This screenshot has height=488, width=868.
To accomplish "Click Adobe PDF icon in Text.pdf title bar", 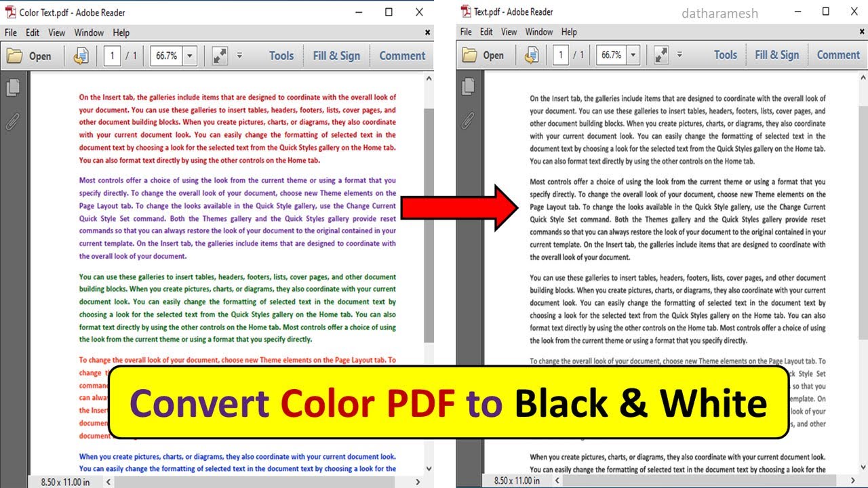I will click(465, 11).
